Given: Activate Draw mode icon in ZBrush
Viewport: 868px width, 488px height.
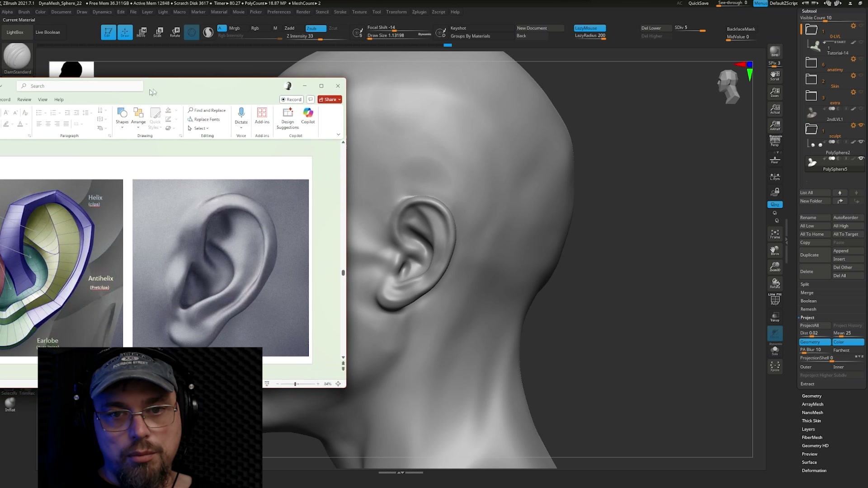Looking at the screenshot, I should (125, 32).
